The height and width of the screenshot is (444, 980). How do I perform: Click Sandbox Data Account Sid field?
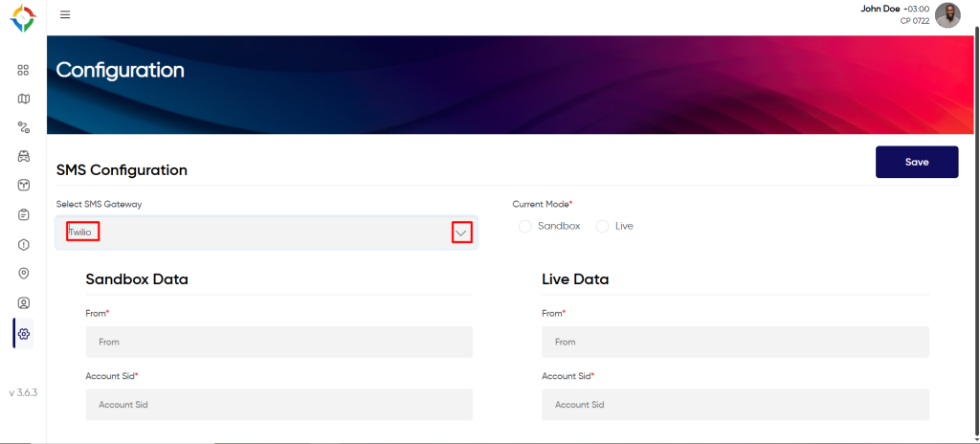[278, 405]
